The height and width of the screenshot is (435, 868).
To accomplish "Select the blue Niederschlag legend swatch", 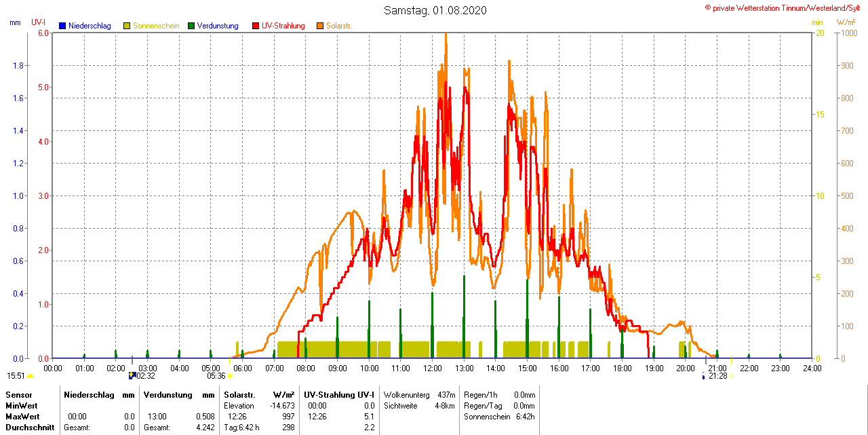I will click(x=62, y=26).
